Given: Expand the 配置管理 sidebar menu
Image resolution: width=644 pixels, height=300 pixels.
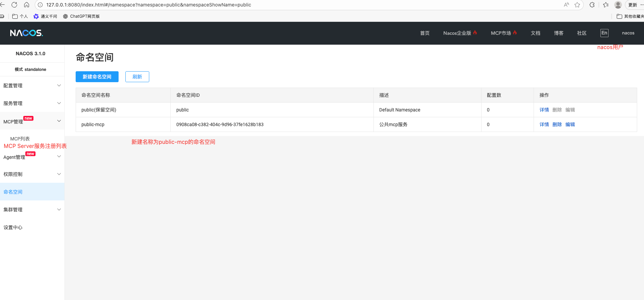Looking at the screenshot, I should click(x=32, y=86).
